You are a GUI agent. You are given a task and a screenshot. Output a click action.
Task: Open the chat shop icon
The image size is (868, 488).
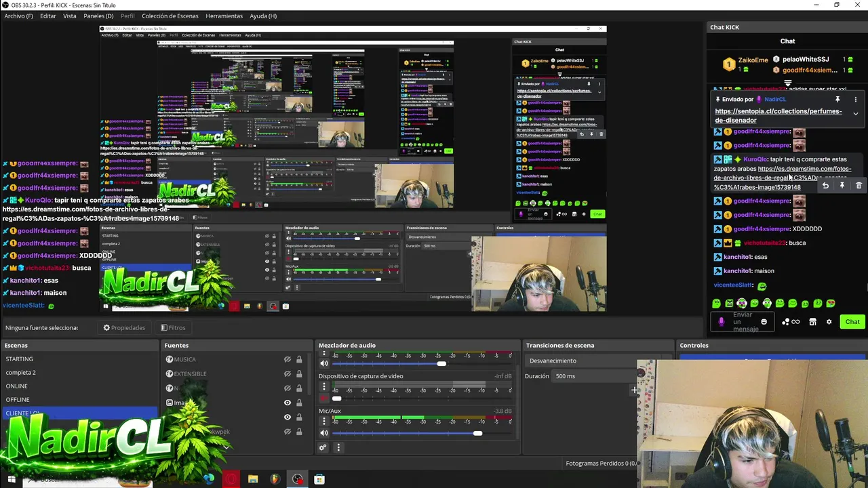pyautogui.click(x=812, y=321)
